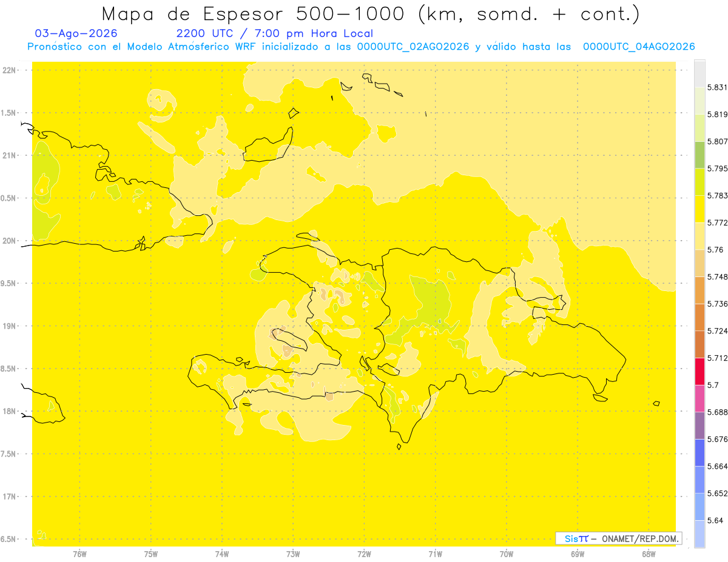
Task: Click the legend value 5.831
Action: tap(717, 87)
